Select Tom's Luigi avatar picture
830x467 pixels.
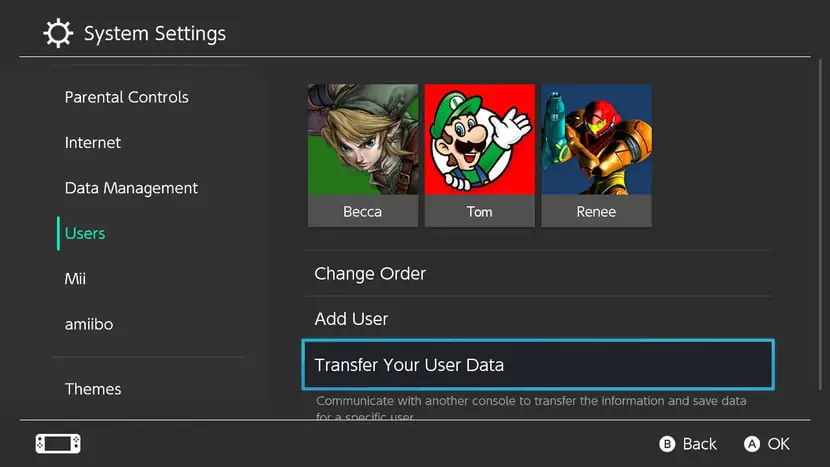tap(479, 139)
